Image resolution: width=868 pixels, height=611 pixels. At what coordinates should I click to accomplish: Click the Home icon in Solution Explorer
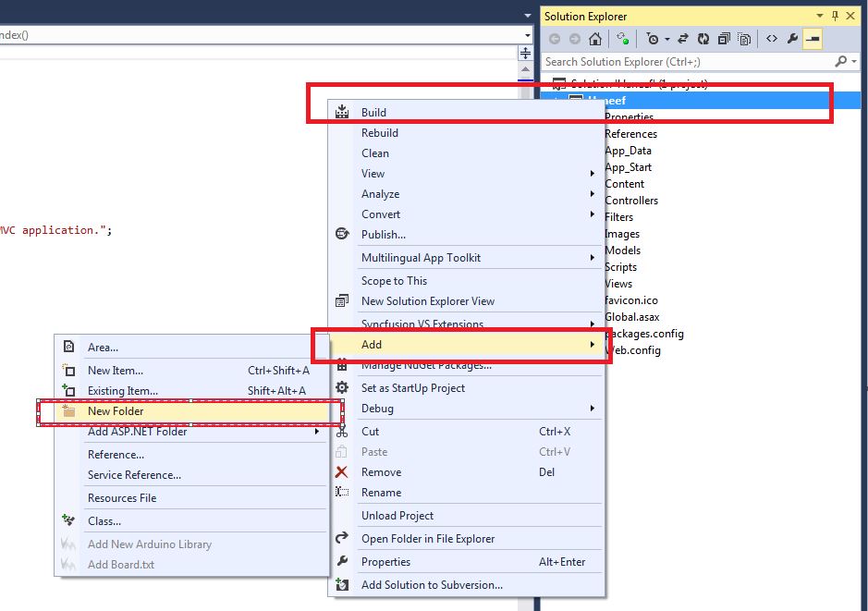(595, 39)
